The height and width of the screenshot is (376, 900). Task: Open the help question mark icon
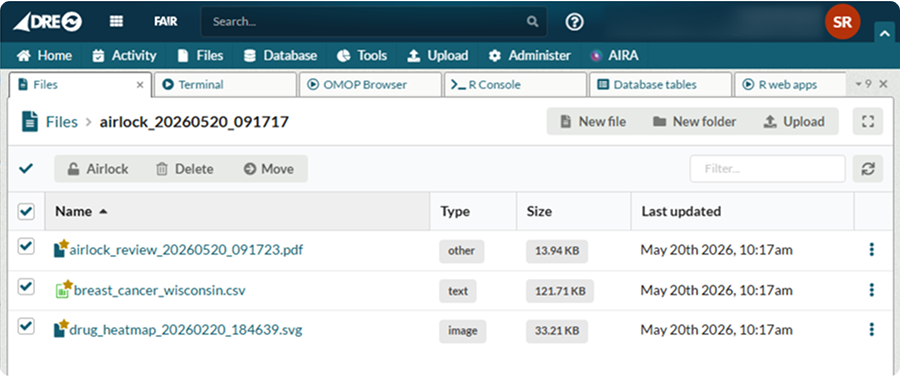[x=575, y=22]
